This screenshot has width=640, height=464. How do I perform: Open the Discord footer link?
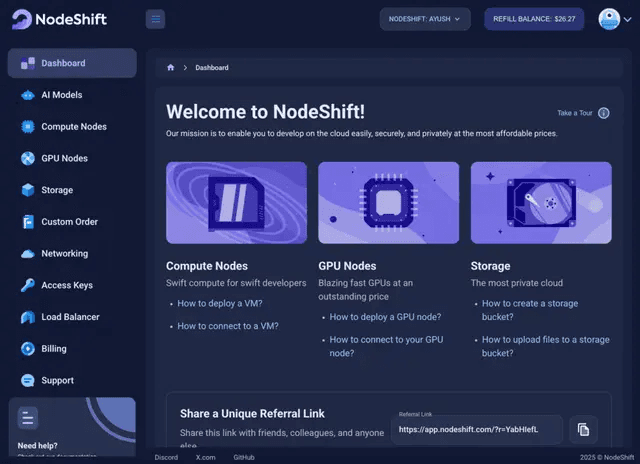(x=166, y=457)
